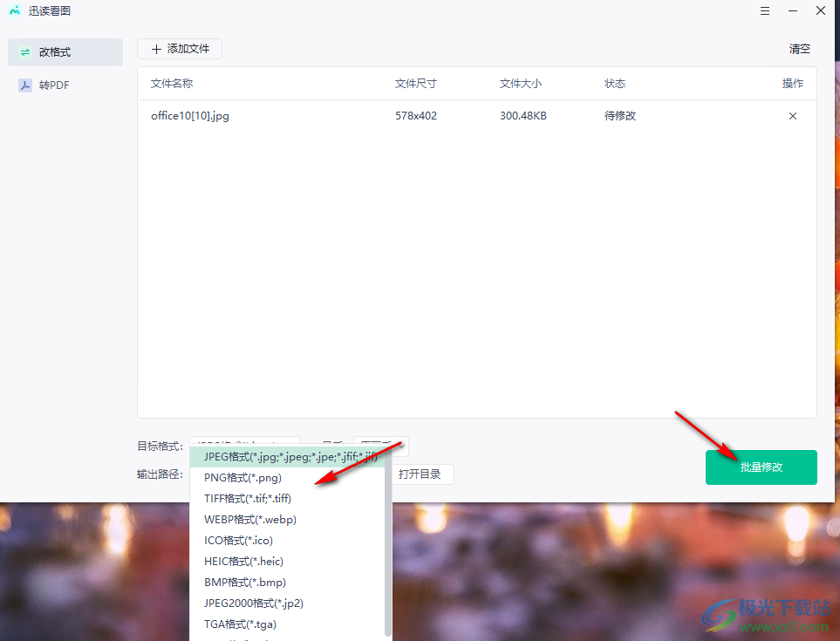Click the 578x402 file dimension cell
Viewport: 840px width, 641px height.
(416, 116)
